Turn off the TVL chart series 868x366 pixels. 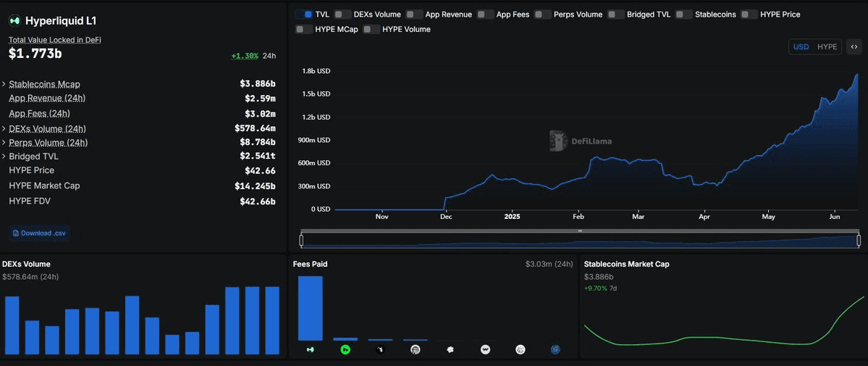(304, 14)
